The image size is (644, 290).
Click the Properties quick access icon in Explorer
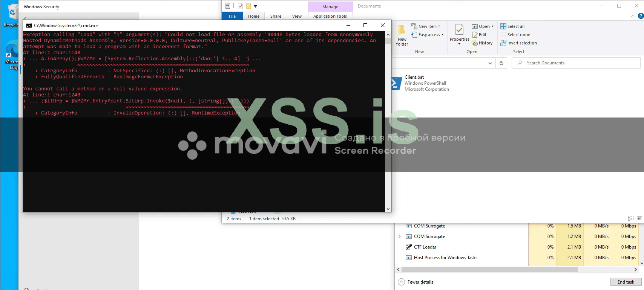(x=240, y=6)
